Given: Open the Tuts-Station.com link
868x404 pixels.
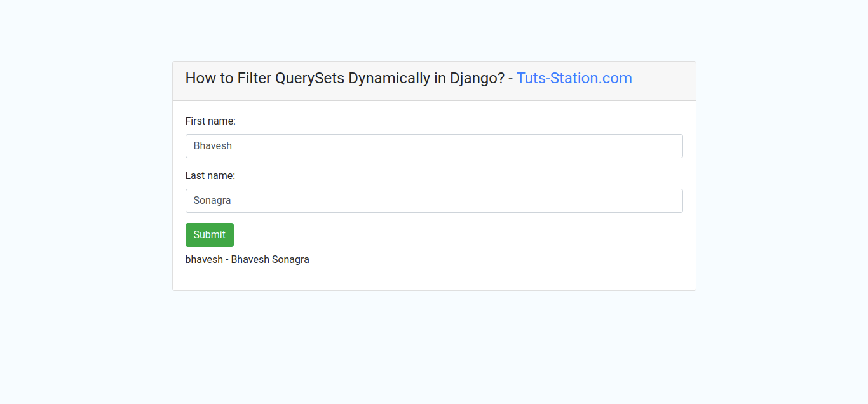Looking at the screenshot, I should 574,78.
